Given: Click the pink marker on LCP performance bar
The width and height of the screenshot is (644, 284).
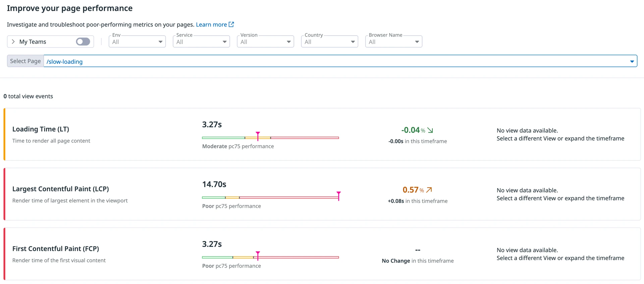Looking at the screenshot, I should pos(338,195).
